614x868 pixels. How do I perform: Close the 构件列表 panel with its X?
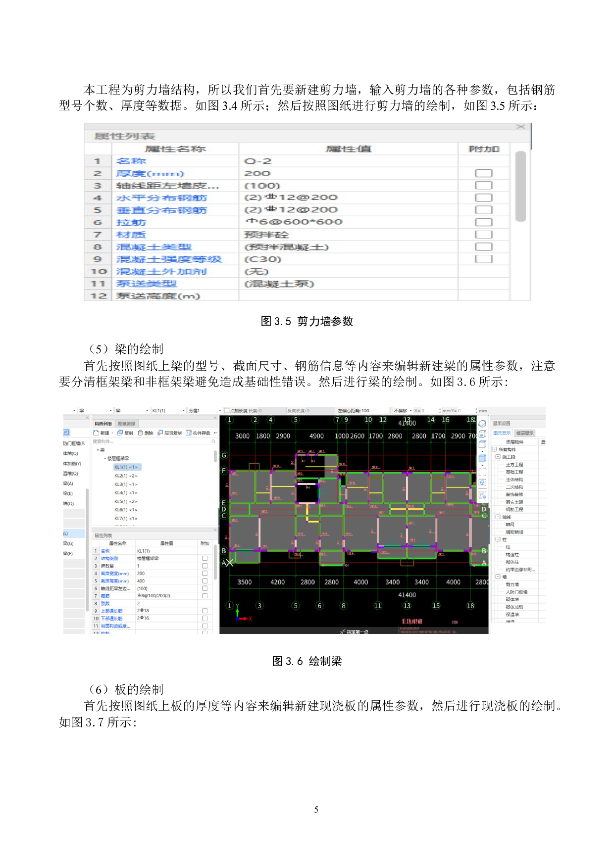pos(215,418)
